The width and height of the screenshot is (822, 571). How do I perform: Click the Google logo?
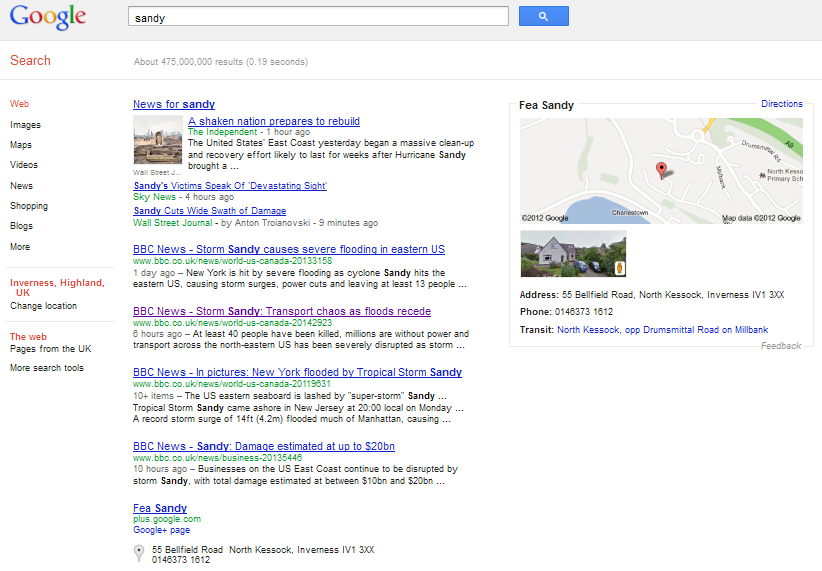tap(48, 17)
